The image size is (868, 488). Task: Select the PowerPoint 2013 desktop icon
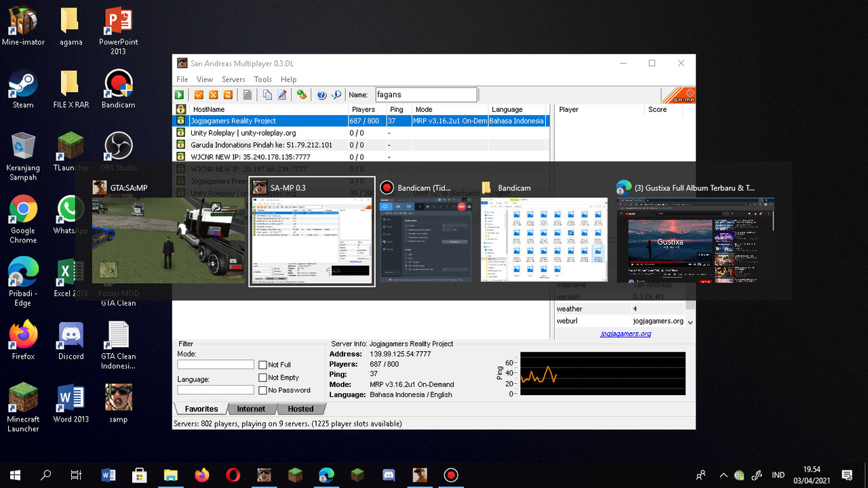pyautogui.click(x=118, y=31)
